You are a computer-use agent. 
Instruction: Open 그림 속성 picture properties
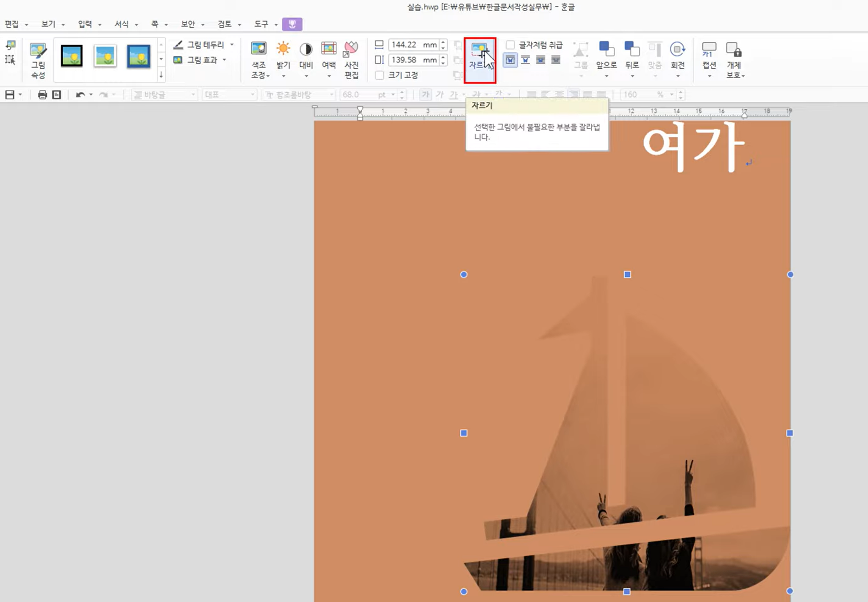[38, 60]
